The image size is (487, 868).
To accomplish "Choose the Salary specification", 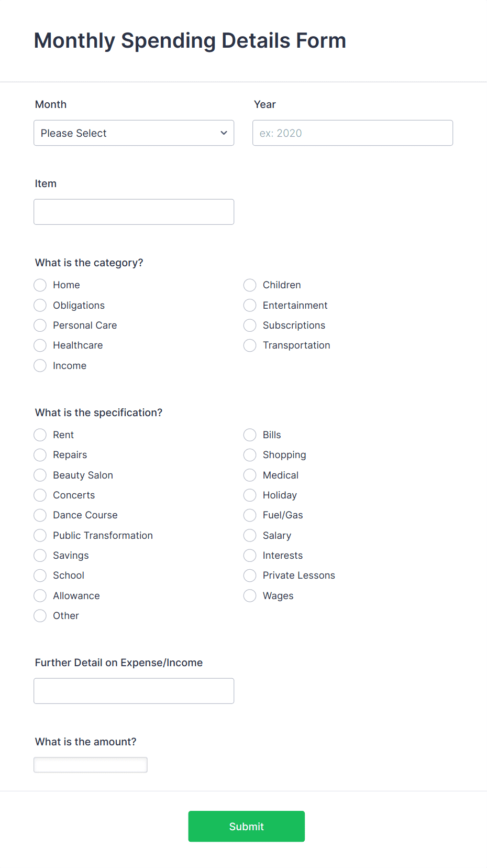I will (x=250, y=535).
